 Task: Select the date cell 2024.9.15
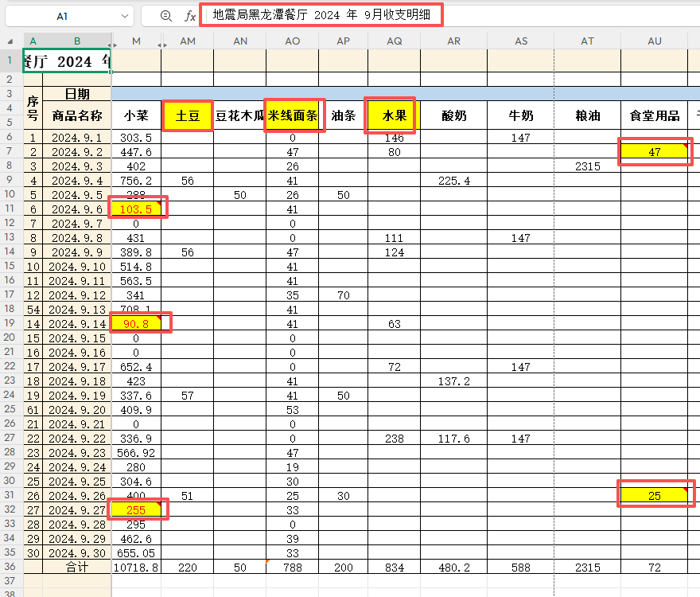click(x=76, y=338)
